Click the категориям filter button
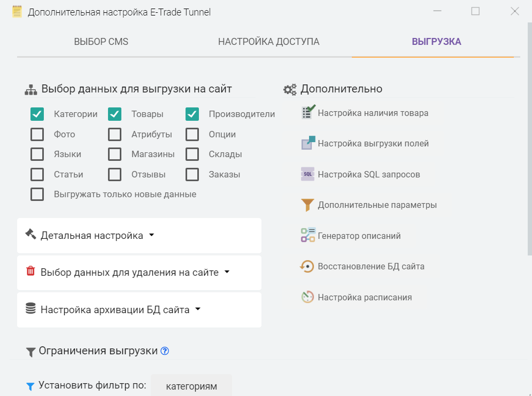Image resolution: width=532 pixels, height=396 pixels. tap(191, 386)
